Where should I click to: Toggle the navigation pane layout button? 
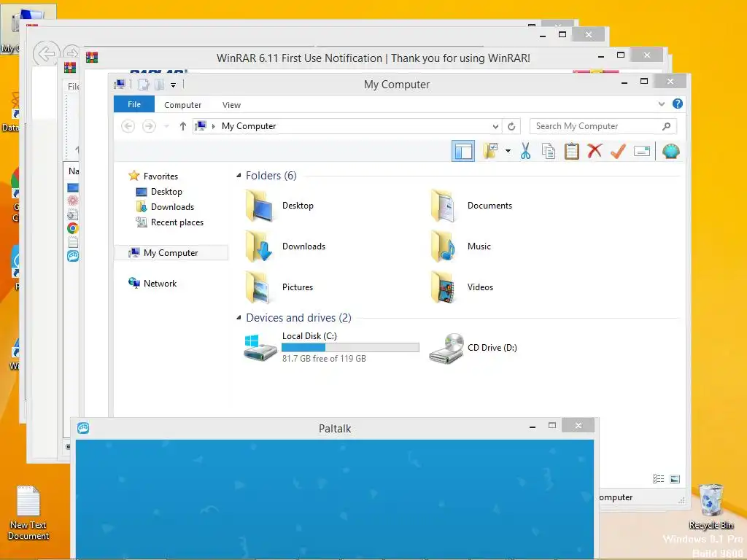click(463, 152)
